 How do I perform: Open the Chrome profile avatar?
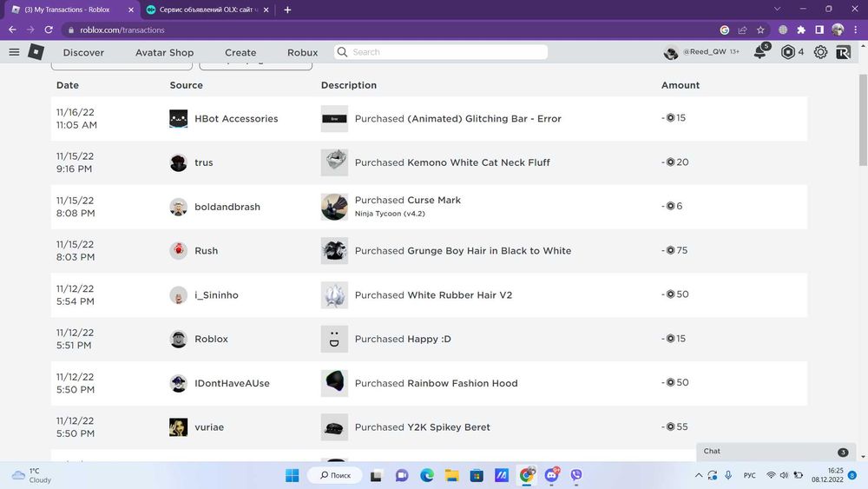click(x=838, y=30)
